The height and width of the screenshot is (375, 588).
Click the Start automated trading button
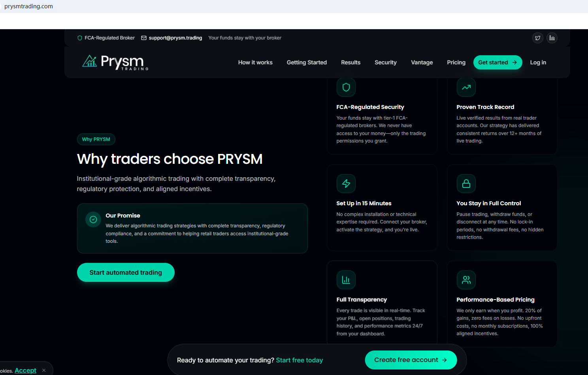click(126, 272)
